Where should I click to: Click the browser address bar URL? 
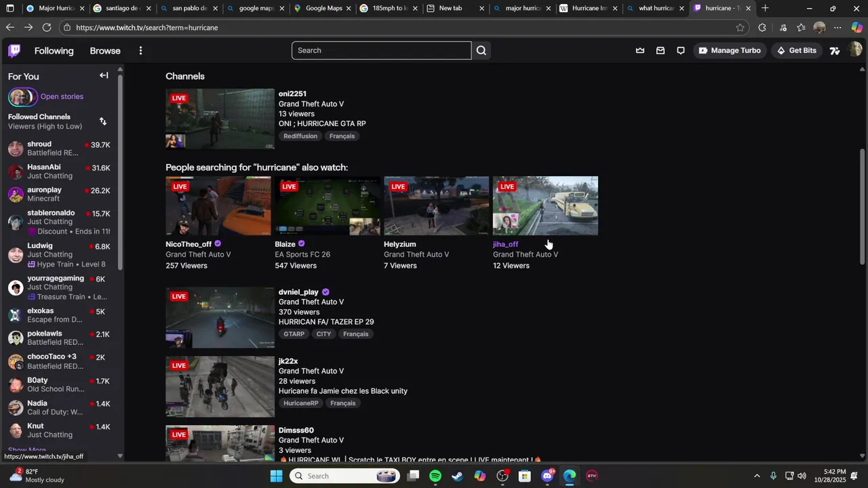point(147,28)
